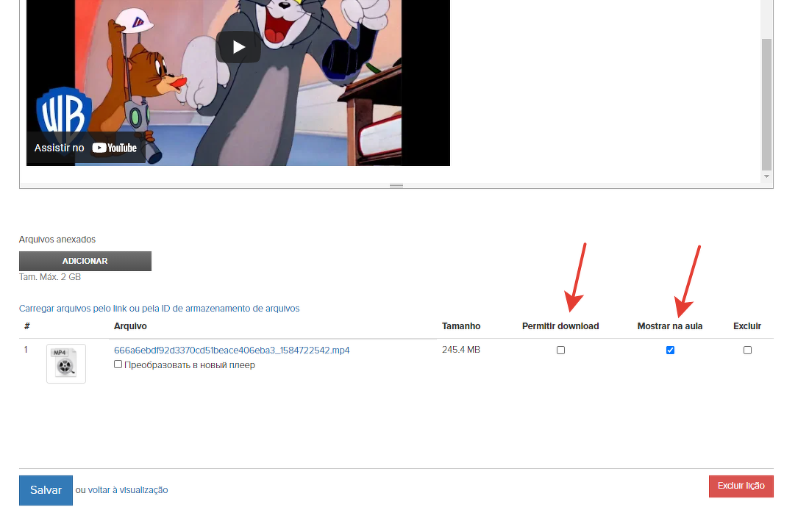Click the Tamanho column header
This screenshot has height=532, width=809.
(x=461, y=326)
